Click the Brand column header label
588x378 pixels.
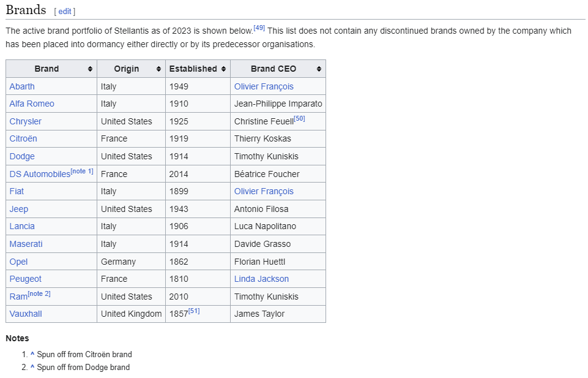47,69
